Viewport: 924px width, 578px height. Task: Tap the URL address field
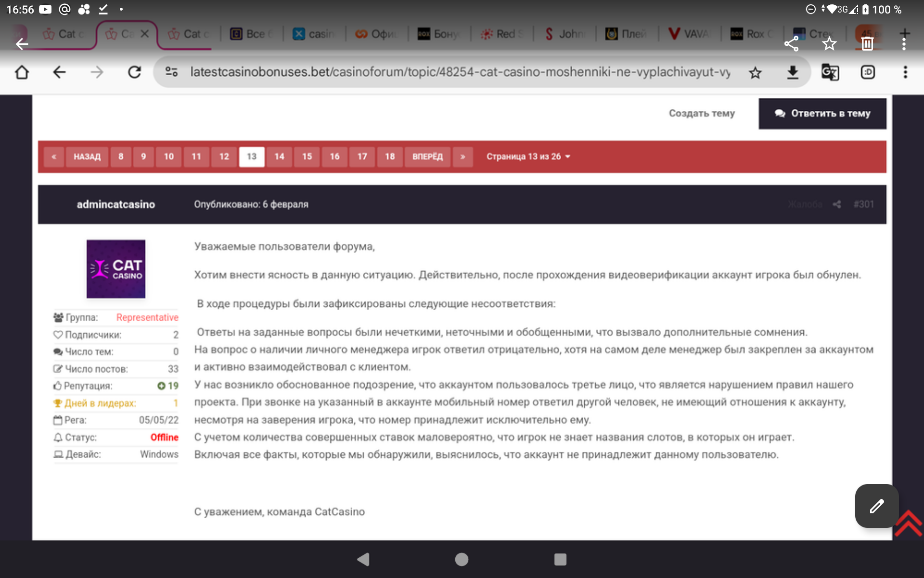[460, 72]
